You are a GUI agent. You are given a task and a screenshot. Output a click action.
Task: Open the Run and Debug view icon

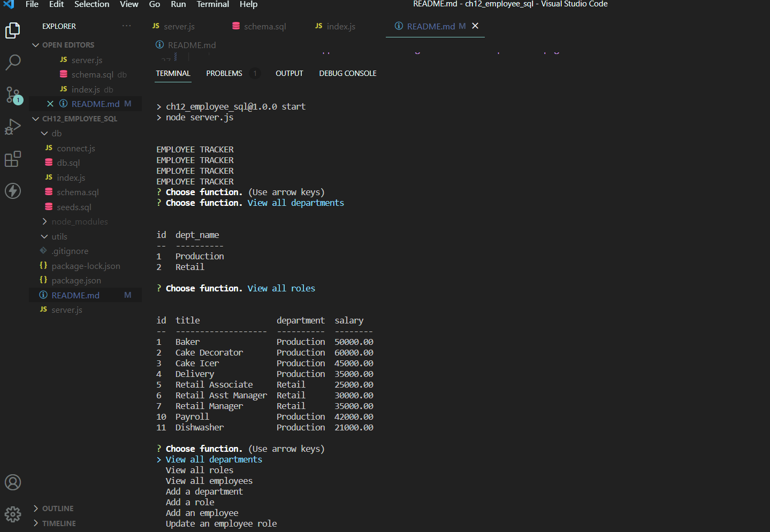pyautogui.click(x=12, y=127)
